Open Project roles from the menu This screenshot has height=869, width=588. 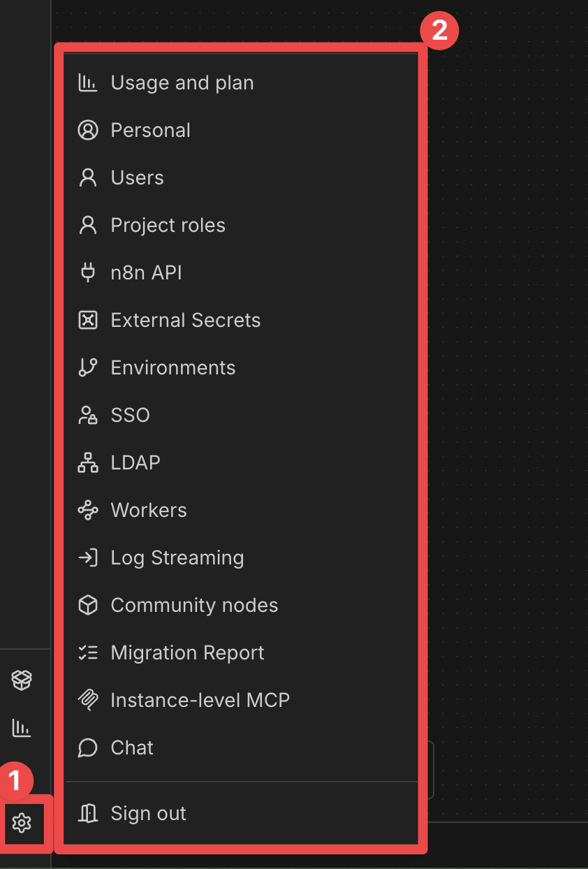click(x=168, y=225)
